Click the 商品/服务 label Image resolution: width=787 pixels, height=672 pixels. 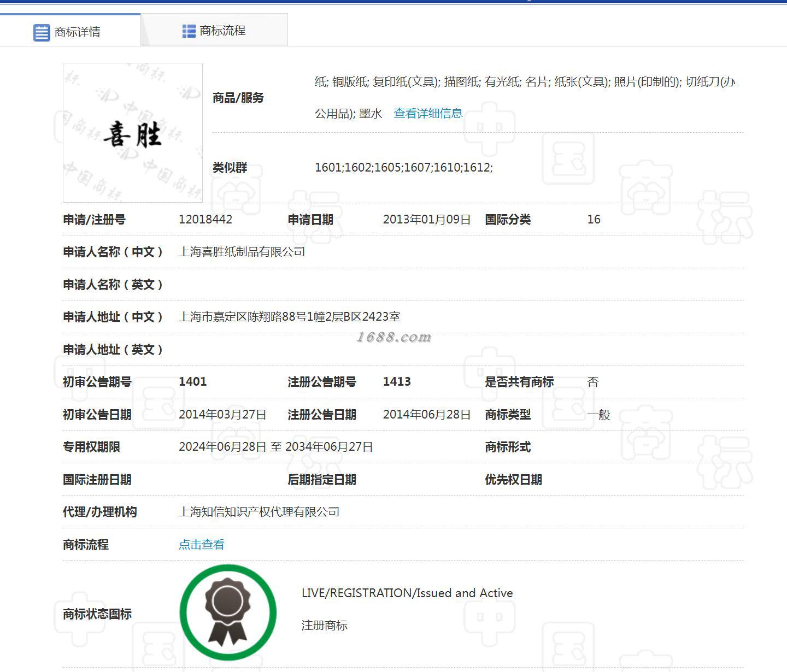point(238,98)
